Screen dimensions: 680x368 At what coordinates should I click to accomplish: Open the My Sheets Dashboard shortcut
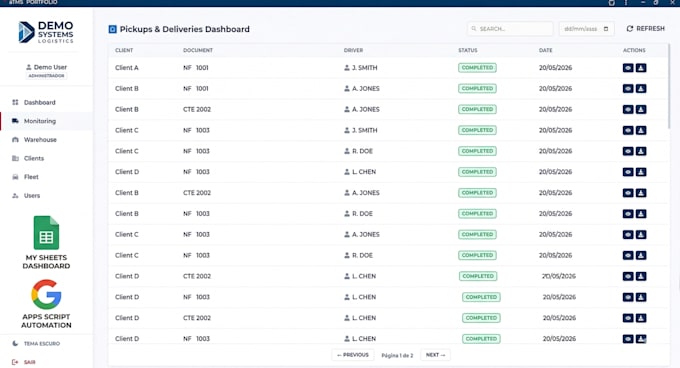tap(46, 242)
